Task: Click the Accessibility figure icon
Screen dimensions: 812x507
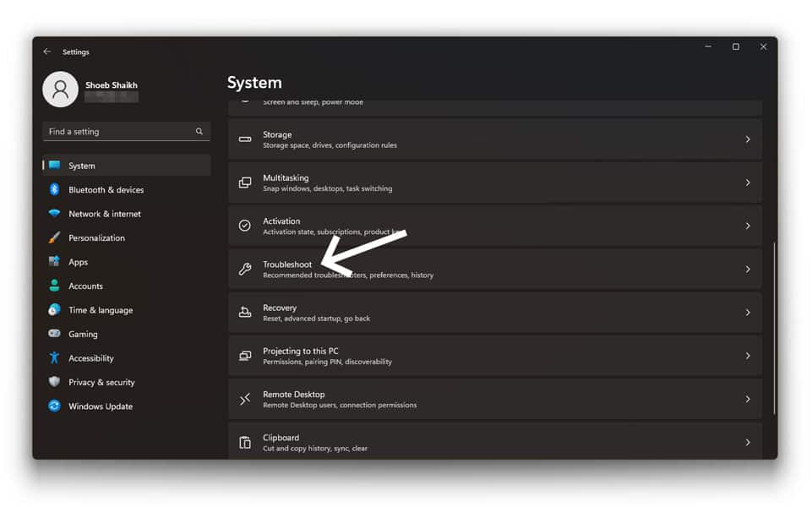Action: pyautogui.click(x=54, y=357)
